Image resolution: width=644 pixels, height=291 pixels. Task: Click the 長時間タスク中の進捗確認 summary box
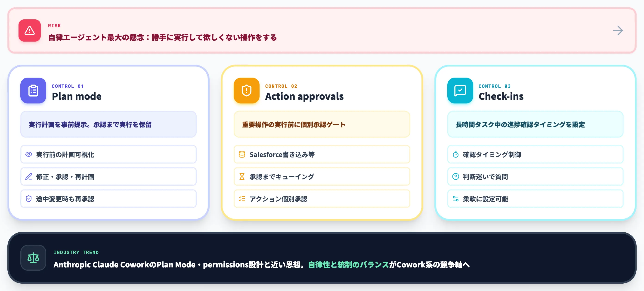pyautogui.click(x=535, y=124)
